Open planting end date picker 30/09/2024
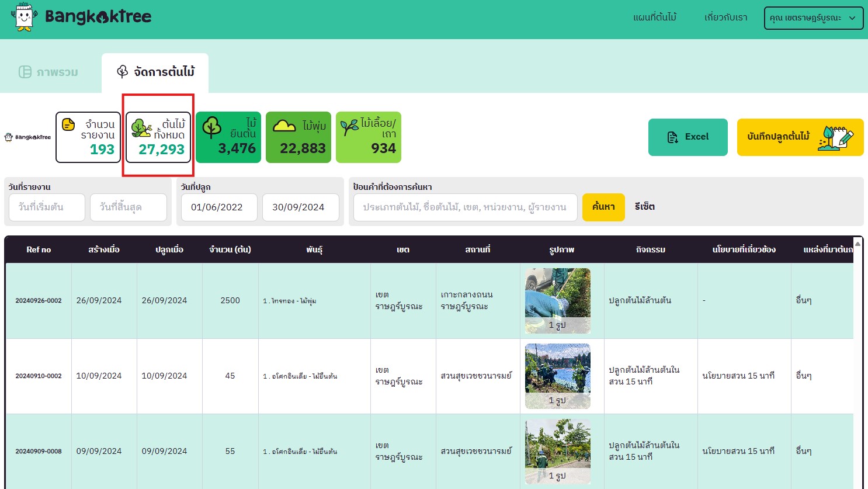This screenshot has height=489, width=868. 300,207
